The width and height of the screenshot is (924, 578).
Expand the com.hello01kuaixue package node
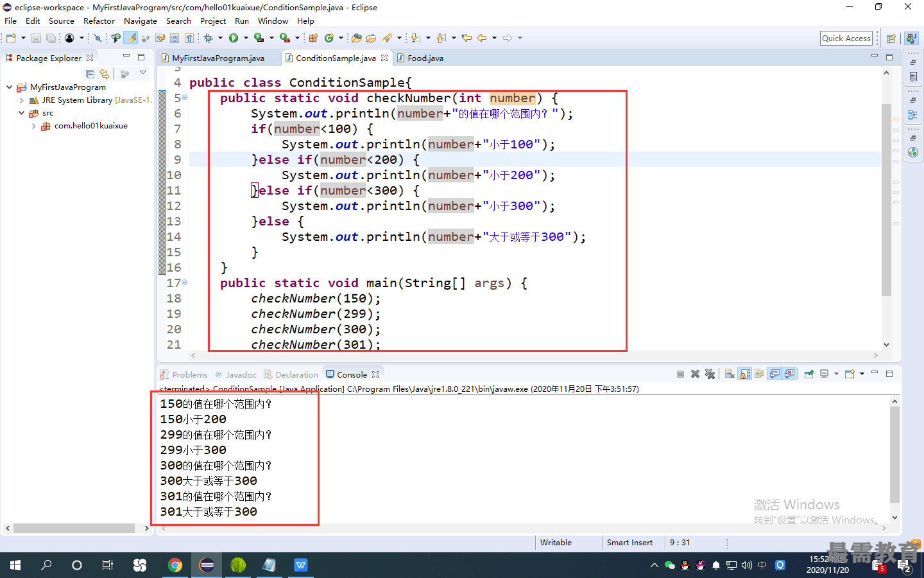[33, 126]
